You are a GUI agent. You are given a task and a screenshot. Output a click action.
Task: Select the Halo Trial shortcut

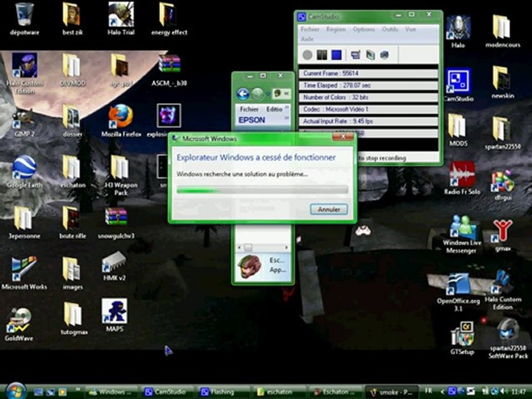(x=121, y=19)
